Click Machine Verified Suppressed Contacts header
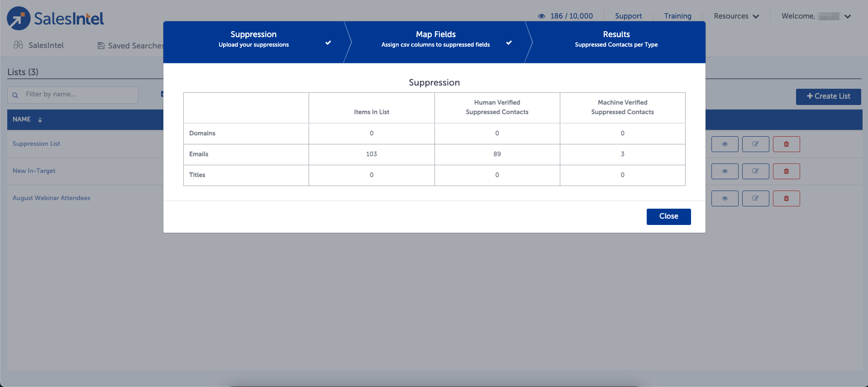The image size is (868, 387). [622, 107]
